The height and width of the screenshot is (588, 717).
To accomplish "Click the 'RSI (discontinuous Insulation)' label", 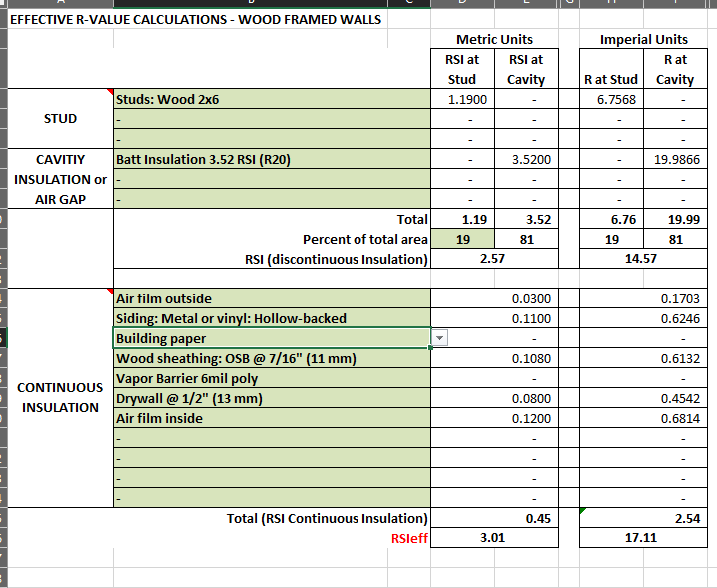I will pos(337,259).
